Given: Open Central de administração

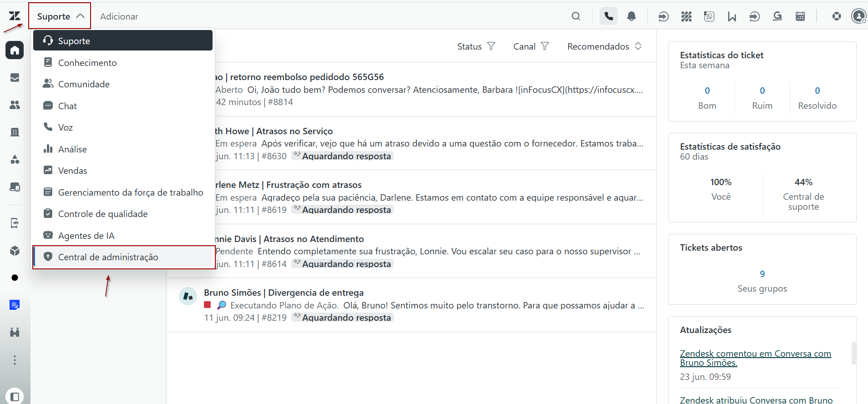Looking at the screenshot, I should click(x=123, y=257).
